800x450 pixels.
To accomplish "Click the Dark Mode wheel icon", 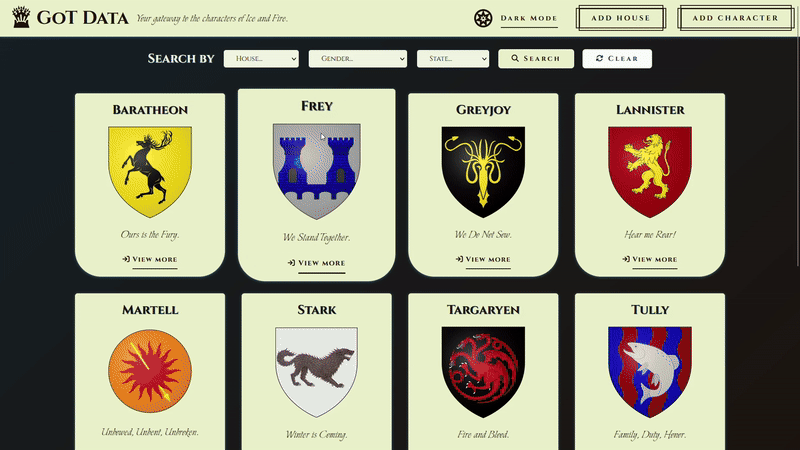I will (483, 18).
